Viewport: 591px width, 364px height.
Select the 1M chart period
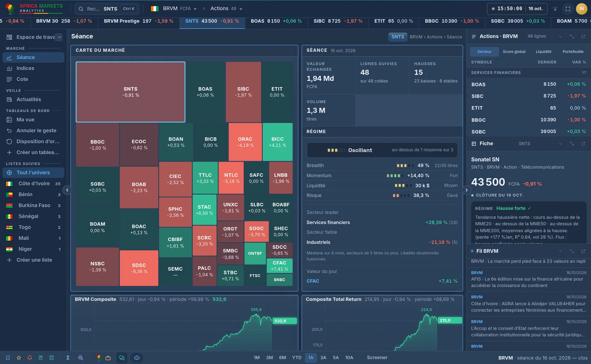[x=257, y=358]
